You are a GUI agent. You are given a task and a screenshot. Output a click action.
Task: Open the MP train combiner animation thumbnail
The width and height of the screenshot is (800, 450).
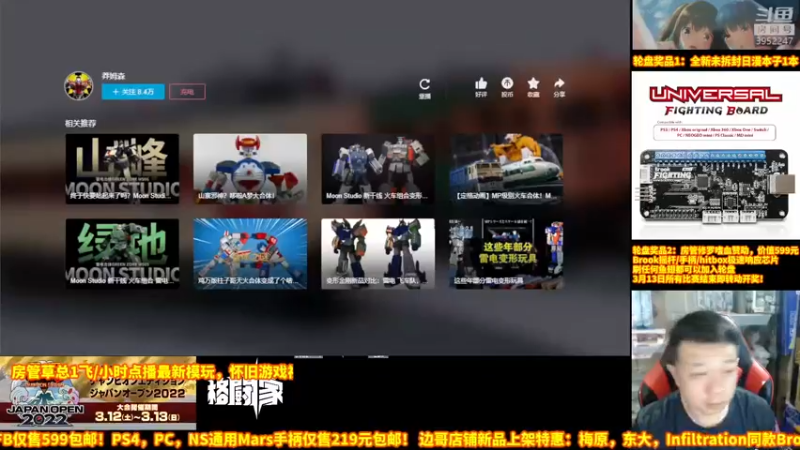[x=506, y=169]
